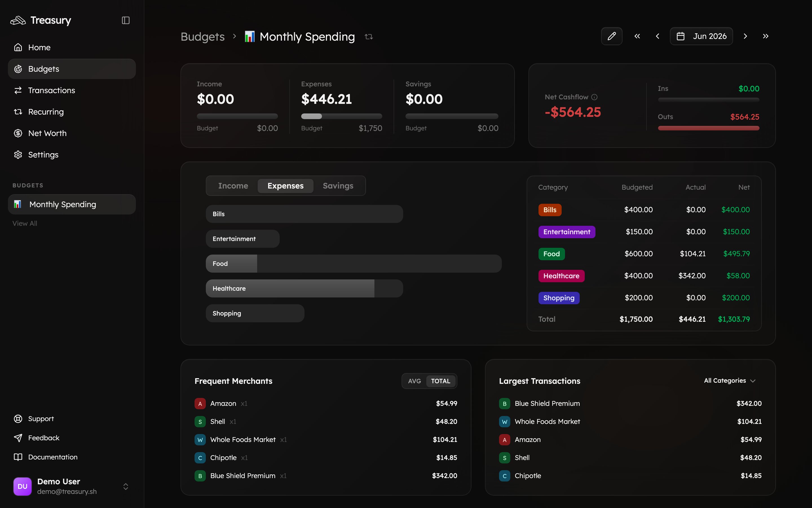Click the Recurring loop icon in sidebar

point(18,112)
